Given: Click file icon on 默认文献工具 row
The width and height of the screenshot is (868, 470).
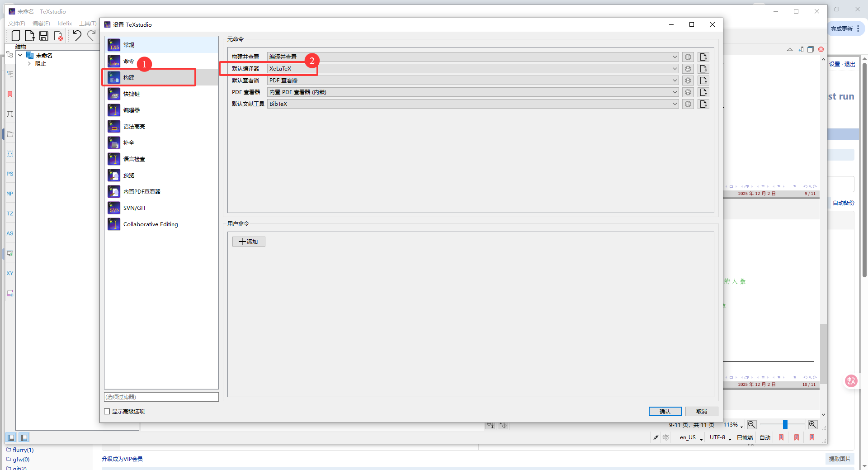Looking at the screenshot, I should tap(703, 104).
